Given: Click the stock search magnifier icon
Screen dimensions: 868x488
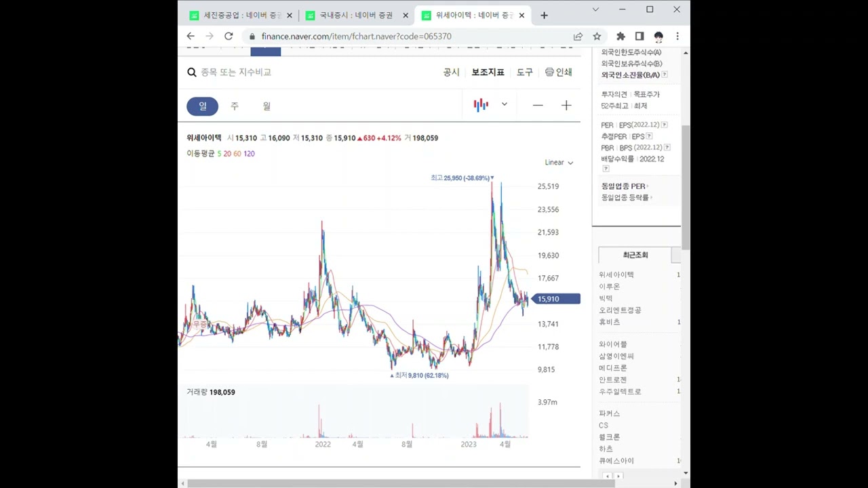Looking at the screenshot, I should pyautogui.click(x=192, y=72).
